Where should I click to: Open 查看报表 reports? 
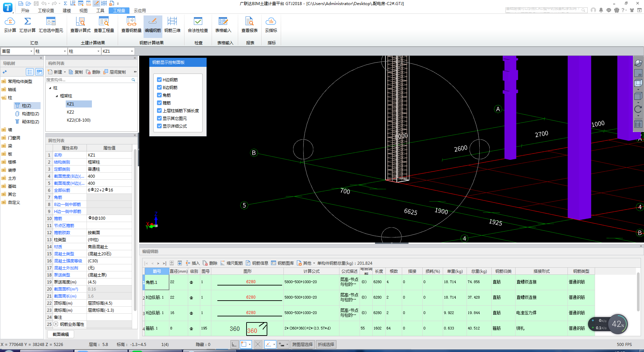coord(250,25)
